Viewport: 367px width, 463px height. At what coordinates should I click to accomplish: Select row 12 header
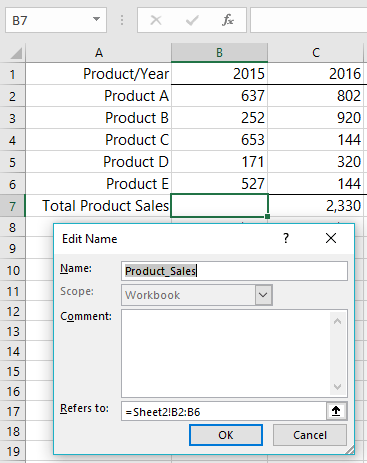coord(13,311)
